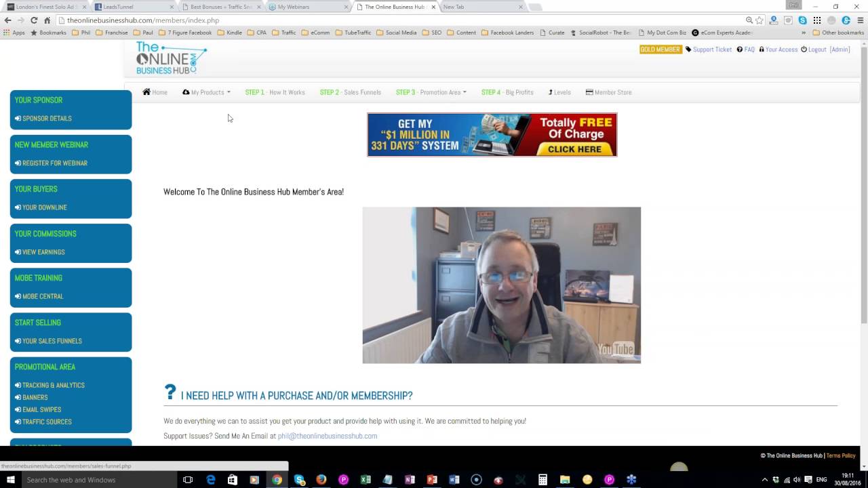Viewport: 868px width, 488px height.
Task: Open Email Swipes sidebar link
Action: pos(38,409)
